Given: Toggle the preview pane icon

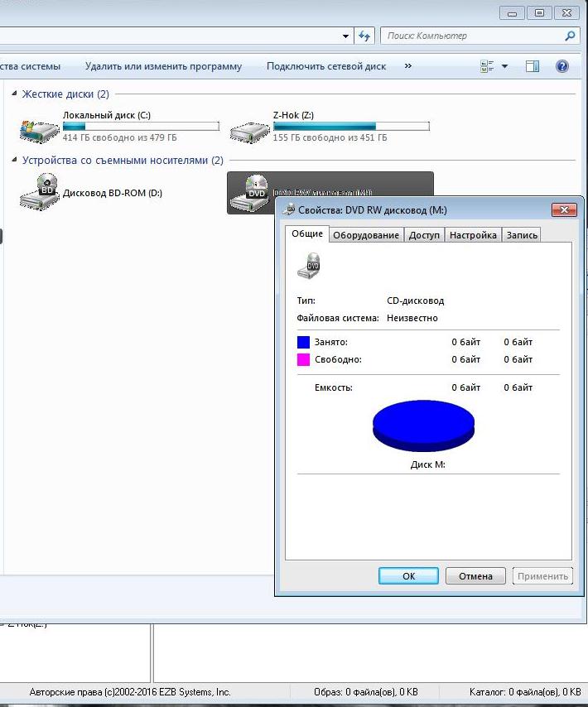Looking at the screenshot, I should [x=532, y=66].
